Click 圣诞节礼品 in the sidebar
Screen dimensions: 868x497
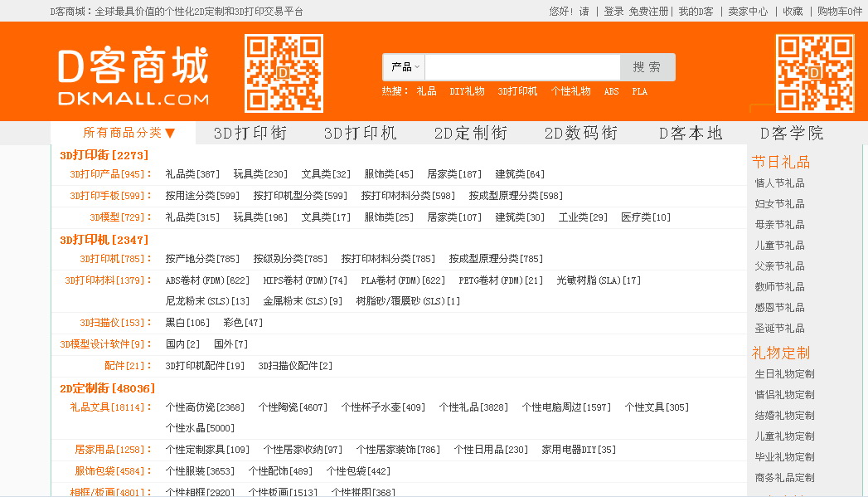[x=779, y=328]
